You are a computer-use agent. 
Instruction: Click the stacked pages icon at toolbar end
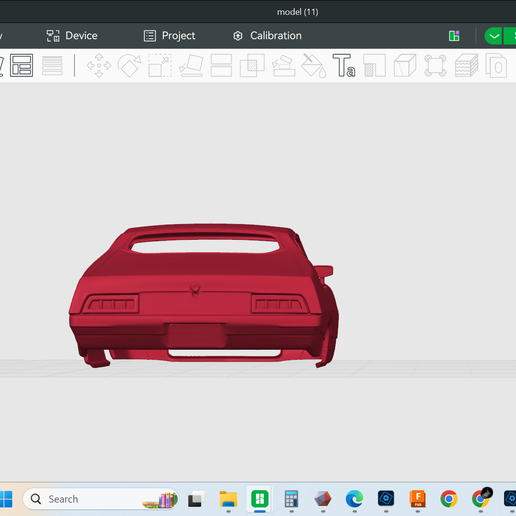click(x=496, y=66)
